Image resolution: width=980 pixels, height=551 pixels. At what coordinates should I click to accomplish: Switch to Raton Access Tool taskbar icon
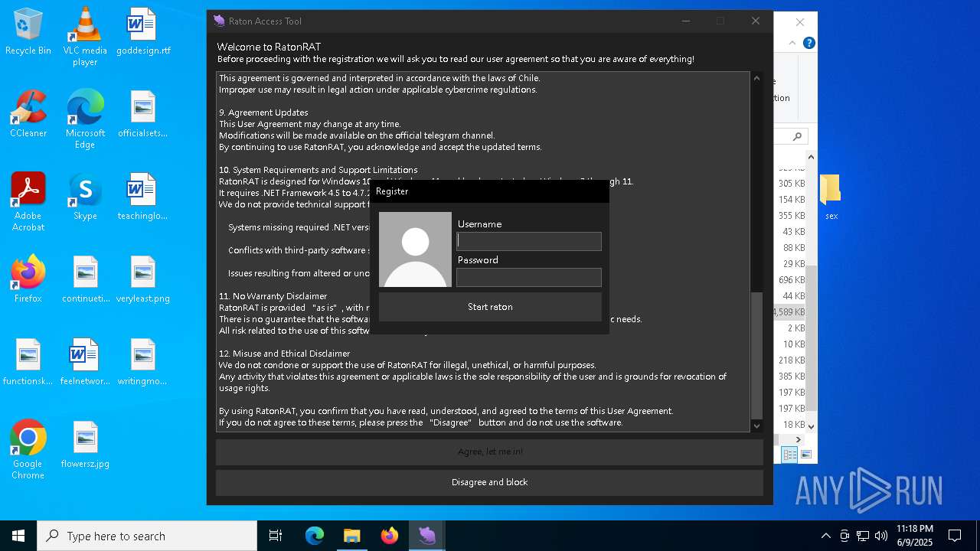coord(427,536)
